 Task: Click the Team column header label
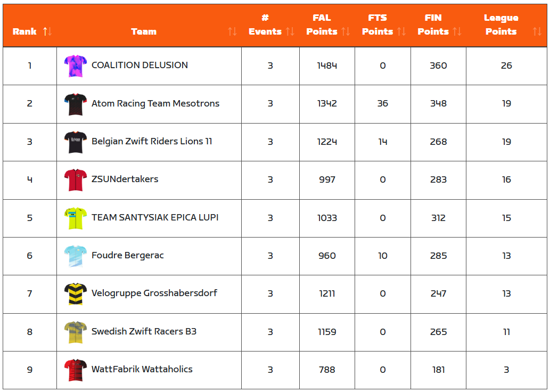[144, 31]
